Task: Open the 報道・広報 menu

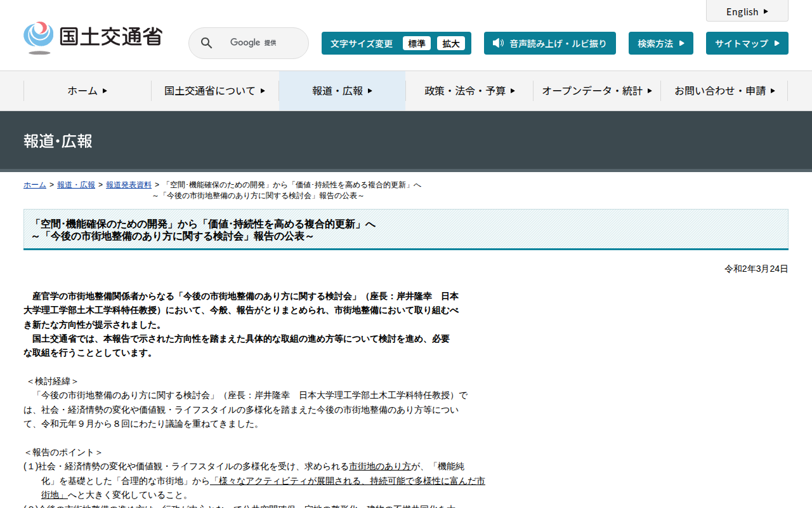Action: click(343, 91)
